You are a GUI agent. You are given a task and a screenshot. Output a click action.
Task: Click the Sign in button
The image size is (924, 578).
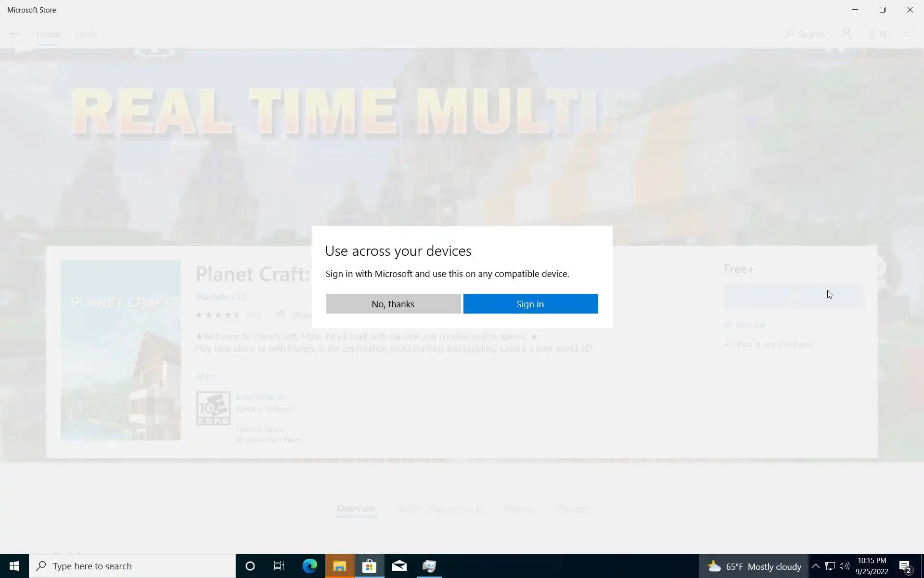pos(530,304)
